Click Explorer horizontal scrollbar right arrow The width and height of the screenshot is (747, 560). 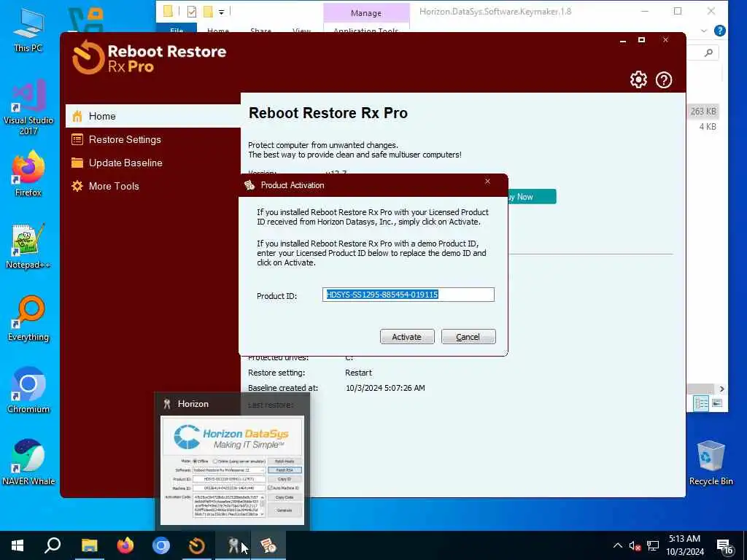tap(721, 389)
